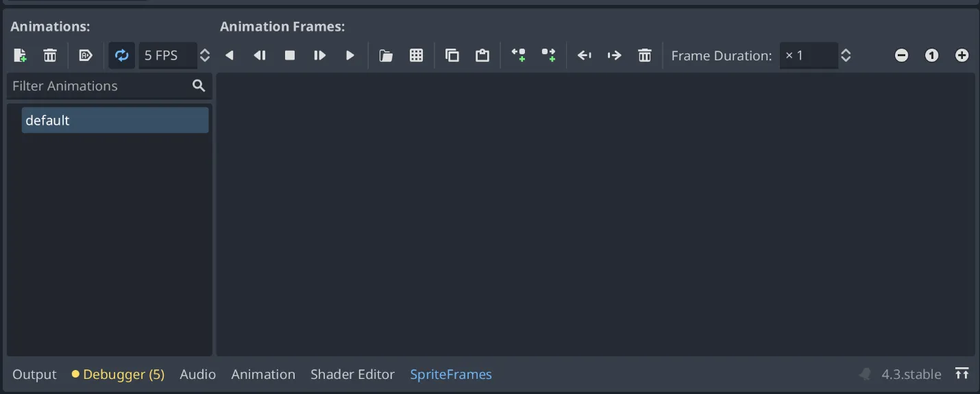Viewport: 980px width, 394px height.
Task: Play the animation backwards
Action: [230, 56]
